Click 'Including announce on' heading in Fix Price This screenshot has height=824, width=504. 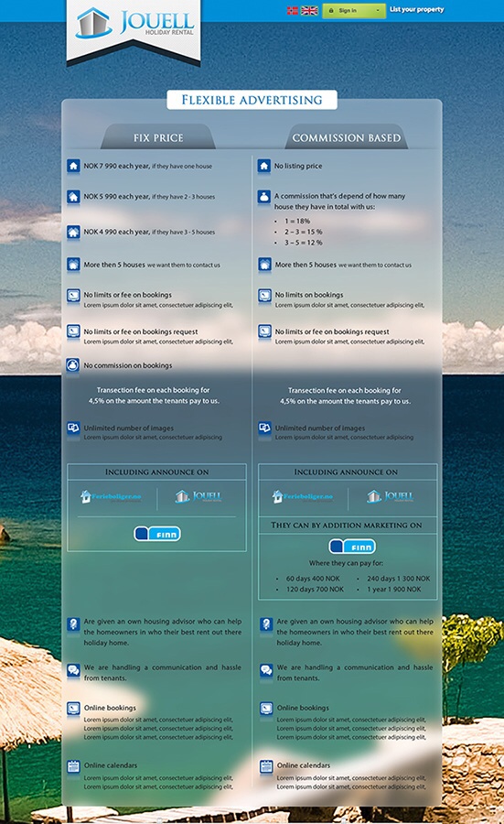[x=157, y=472]
